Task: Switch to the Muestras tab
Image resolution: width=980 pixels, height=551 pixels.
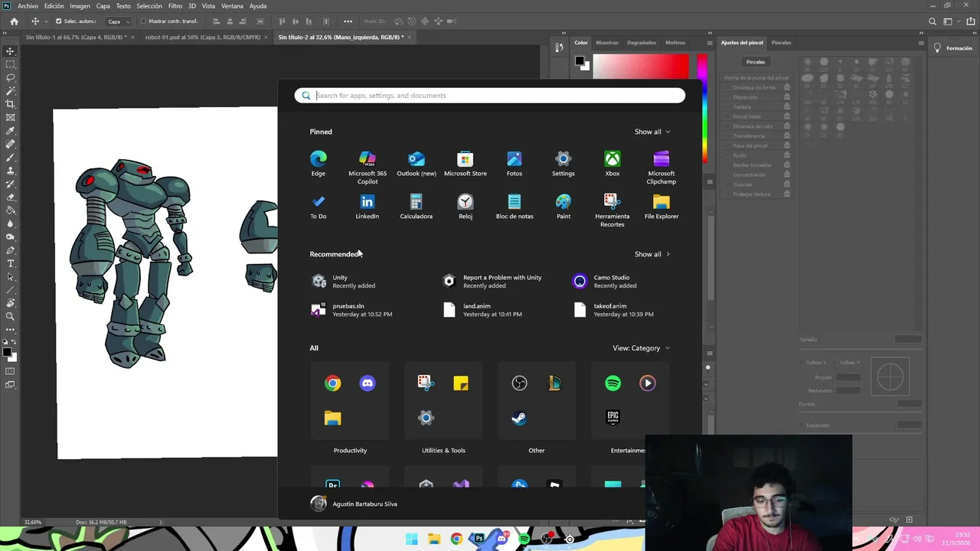Action: (x=607, y=43)
